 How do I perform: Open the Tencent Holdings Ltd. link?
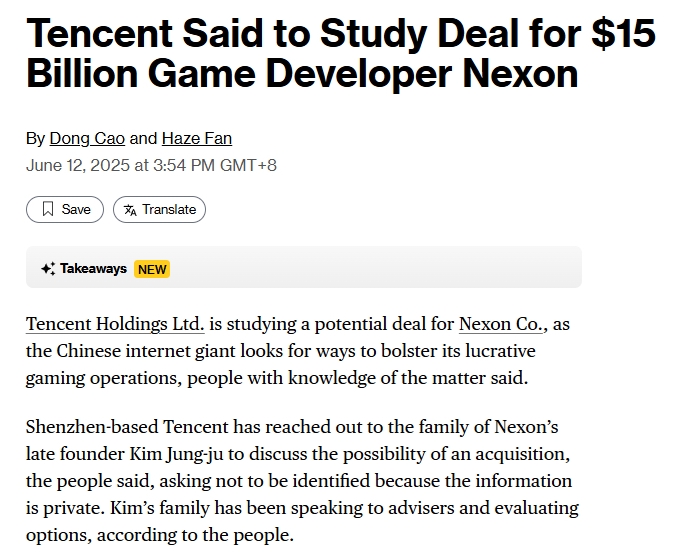pyautogui.click(x=115, y=324)
